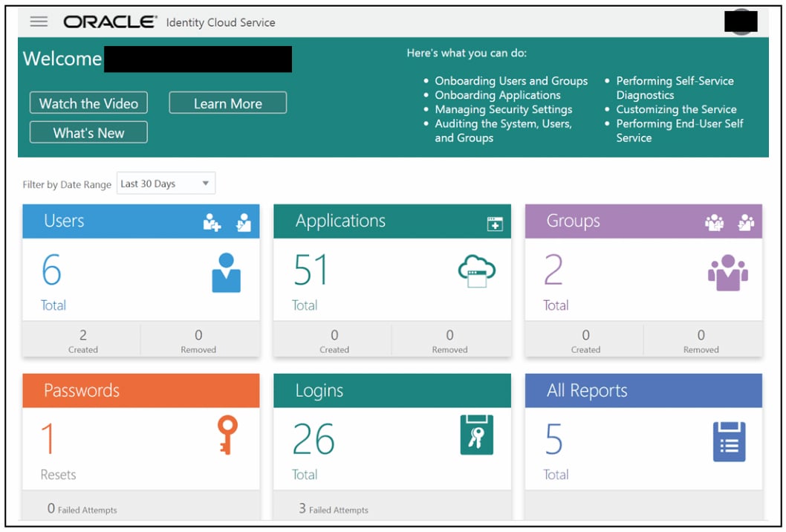Click the 0 Removed stat under Users

[198, 341]
